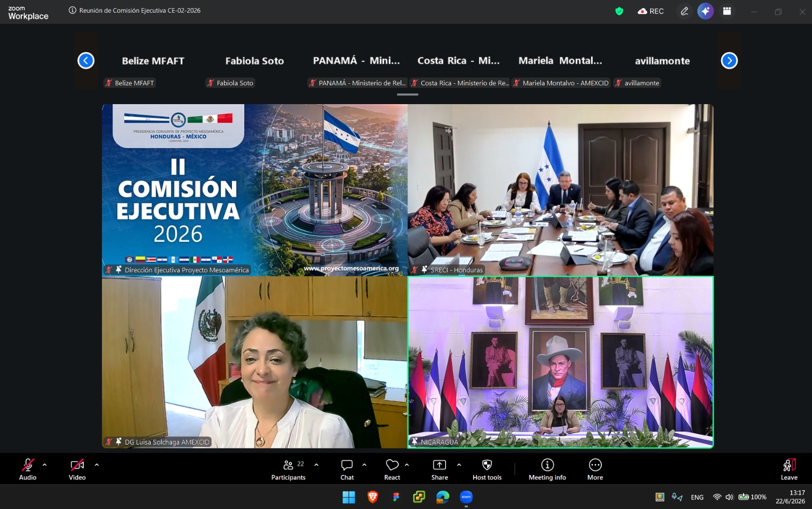812x509 pixels.
Task: Click battery 100% indicator
Action: 753,497
